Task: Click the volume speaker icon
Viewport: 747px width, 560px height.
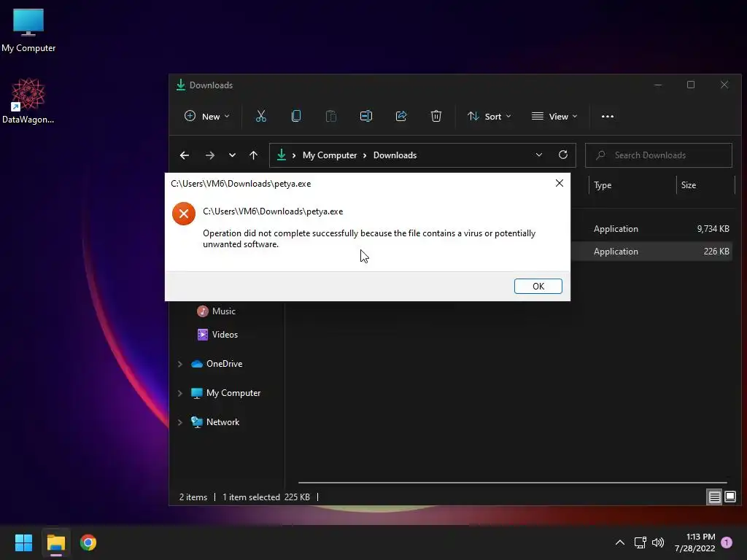Action: tap(658, 542)
